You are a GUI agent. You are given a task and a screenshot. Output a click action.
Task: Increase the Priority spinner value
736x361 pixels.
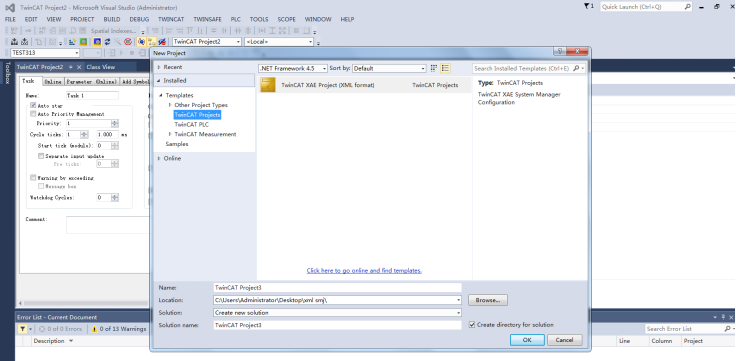(115, 122)
